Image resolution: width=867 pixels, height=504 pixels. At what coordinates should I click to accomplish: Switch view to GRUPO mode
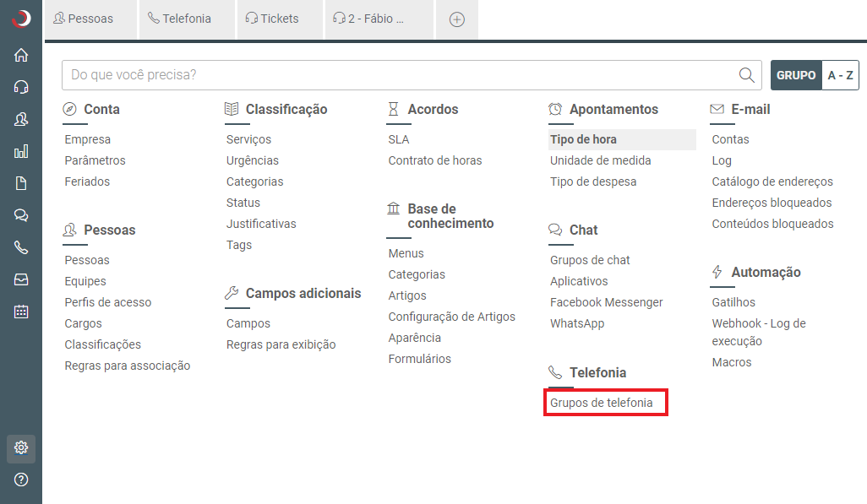(x=795, y=75)
